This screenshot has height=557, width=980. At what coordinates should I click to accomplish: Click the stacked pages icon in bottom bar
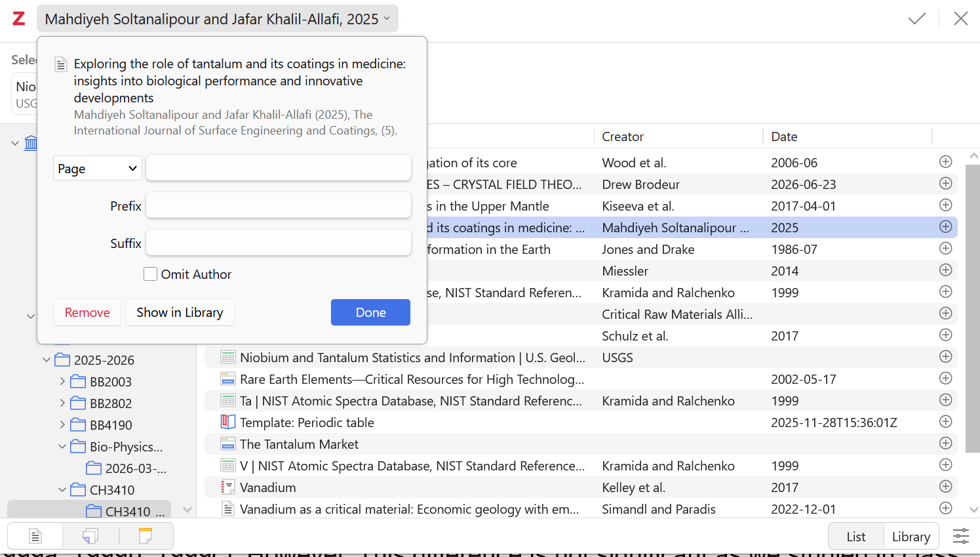pos(90,537)
